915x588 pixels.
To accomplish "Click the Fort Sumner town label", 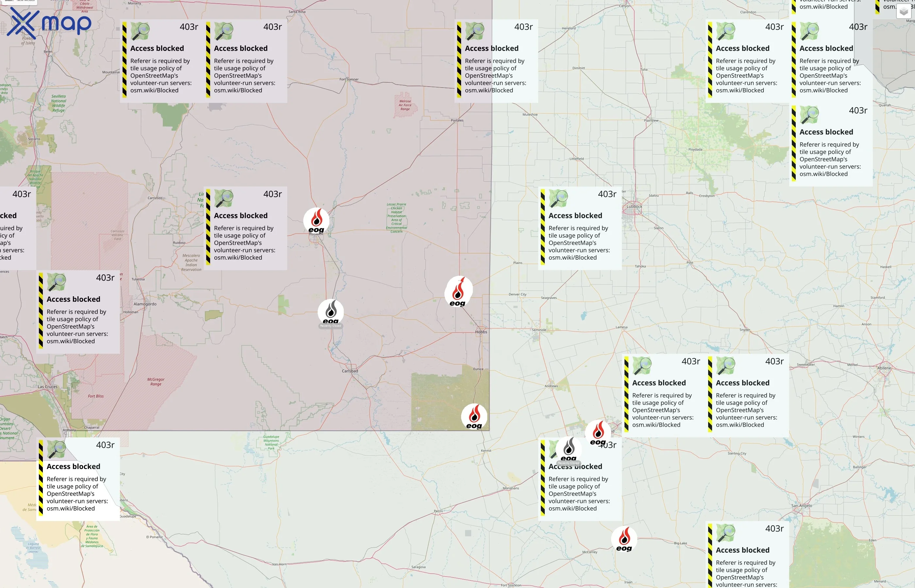I will [x=349, y=79].
